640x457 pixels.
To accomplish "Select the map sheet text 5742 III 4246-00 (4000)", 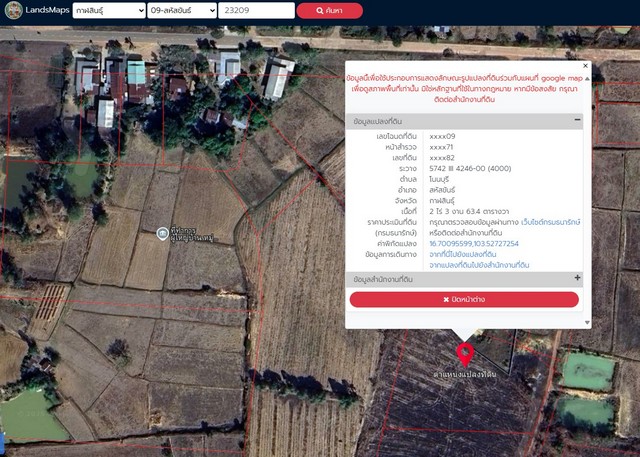I will [470, 169].
